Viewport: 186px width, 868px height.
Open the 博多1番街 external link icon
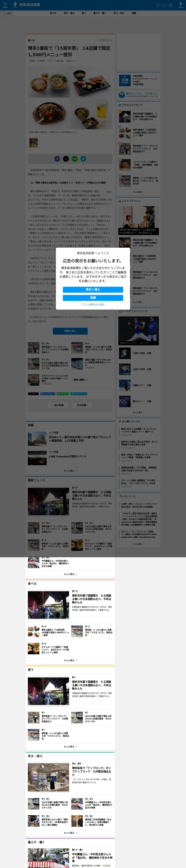coord(86,380)
